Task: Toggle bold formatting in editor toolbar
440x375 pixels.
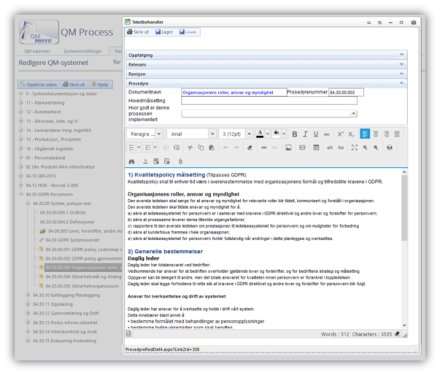Action: pos(294,134)
